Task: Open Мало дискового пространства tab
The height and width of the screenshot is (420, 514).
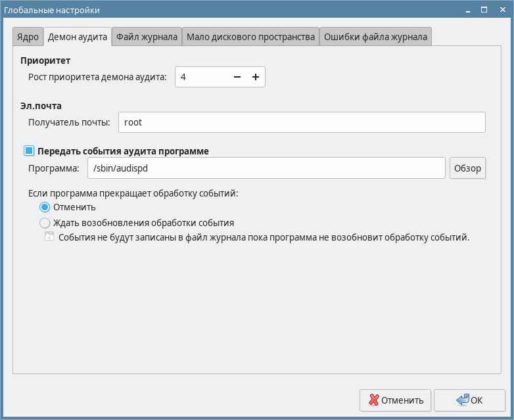Action: click(x=250, y=37)
